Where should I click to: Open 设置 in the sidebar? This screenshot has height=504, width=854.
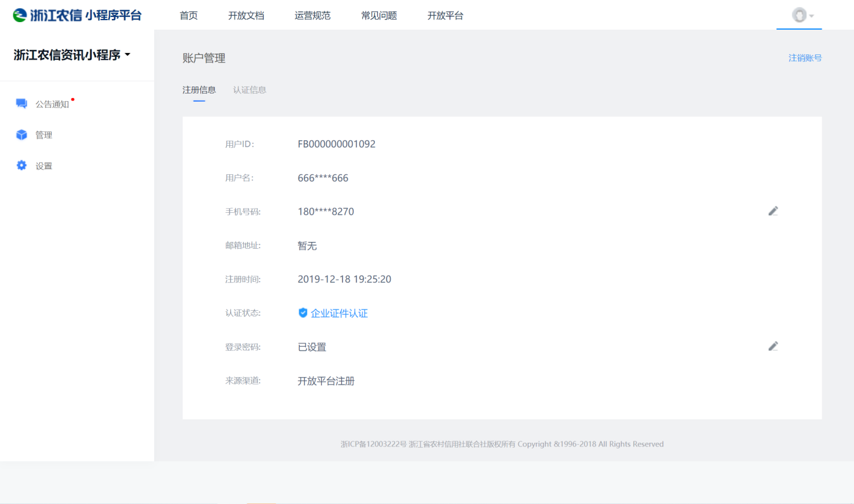point(44,166)
